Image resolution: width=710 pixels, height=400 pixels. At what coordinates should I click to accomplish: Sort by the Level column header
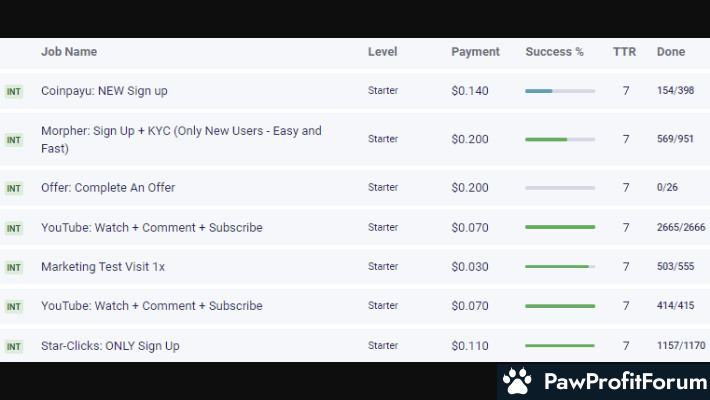tap(383, 52)
